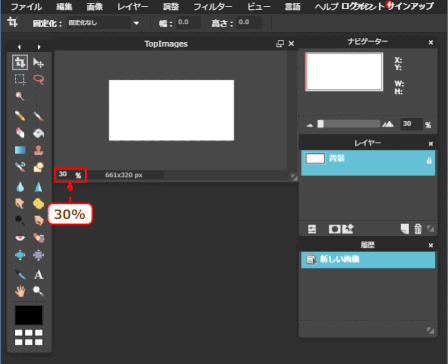448x364 pixels.
Task: Delete layer using trash icon
Action: pyautogui.click(x=418, y=229)
